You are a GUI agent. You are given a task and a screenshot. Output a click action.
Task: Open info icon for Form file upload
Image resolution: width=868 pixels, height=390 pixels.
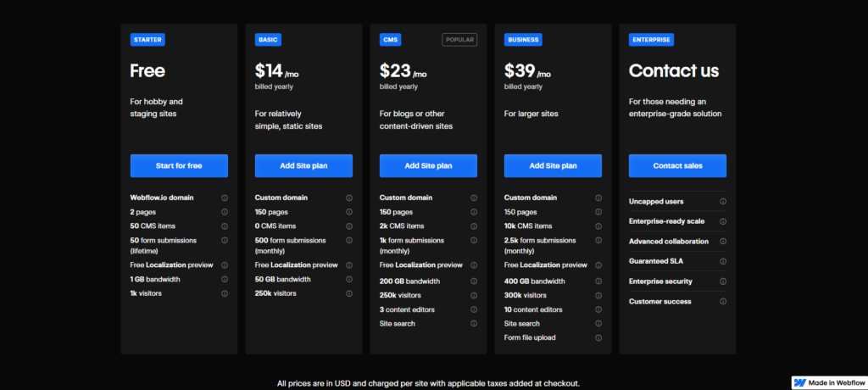tap(598, 338)
